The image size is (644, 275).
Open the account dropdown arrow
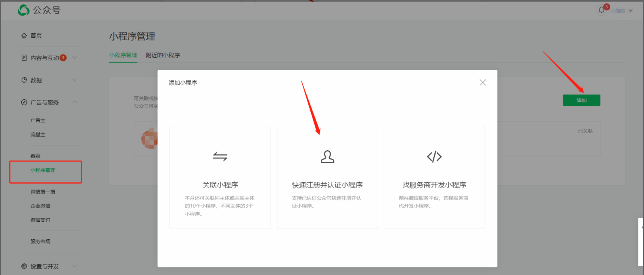(630, 11)
